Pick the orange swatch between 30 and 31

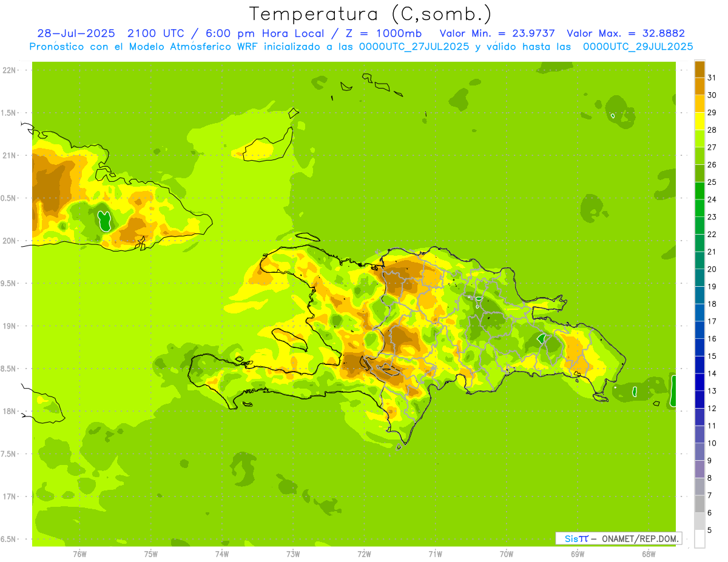coord(699,86)
